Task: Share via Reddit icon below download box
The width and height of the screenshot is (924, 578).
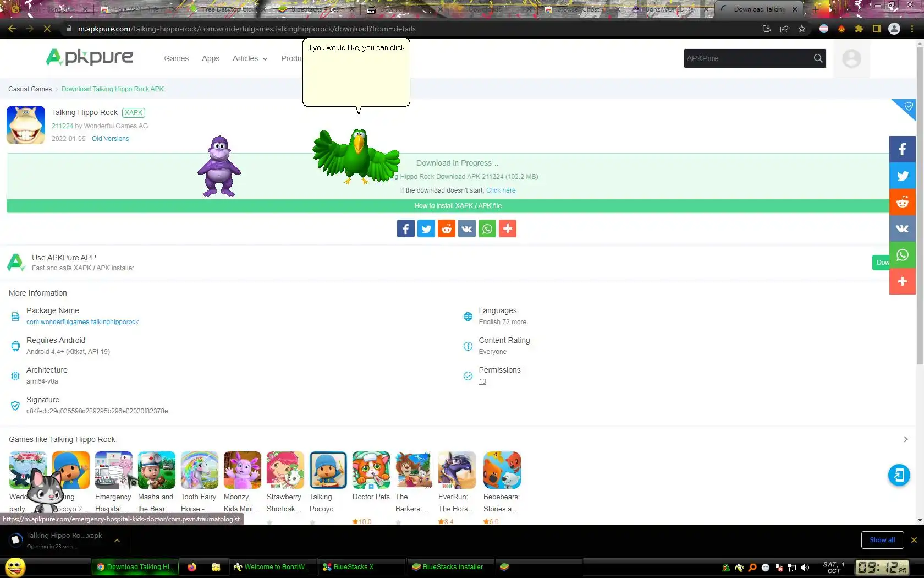Action: click(x=447, y=228)
